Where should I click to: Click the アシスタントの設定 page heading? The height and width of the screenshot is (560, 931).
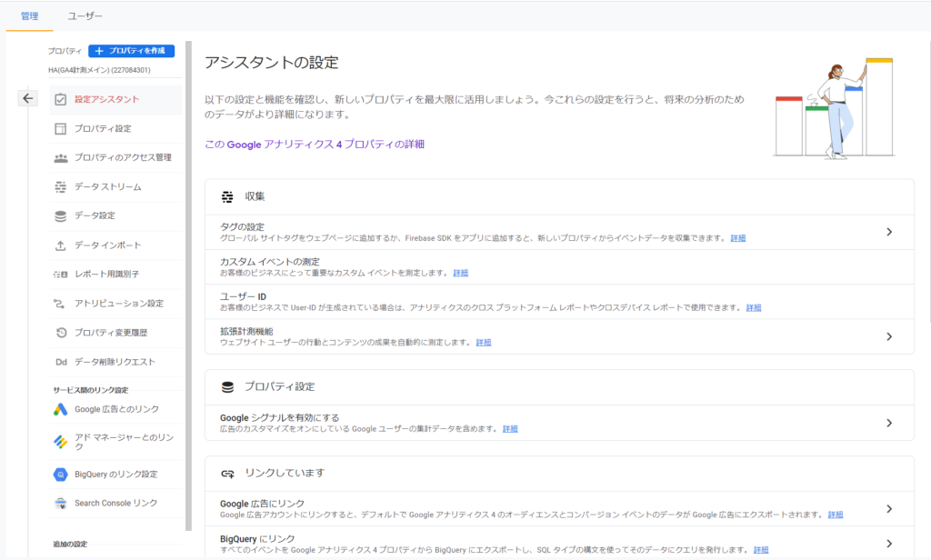pos(271,63)
